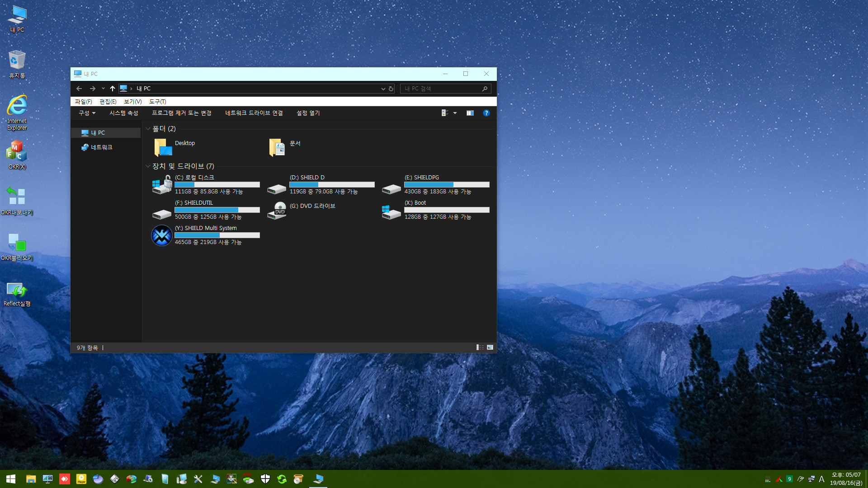Click the explorer help question mark icon

[486, 113]
